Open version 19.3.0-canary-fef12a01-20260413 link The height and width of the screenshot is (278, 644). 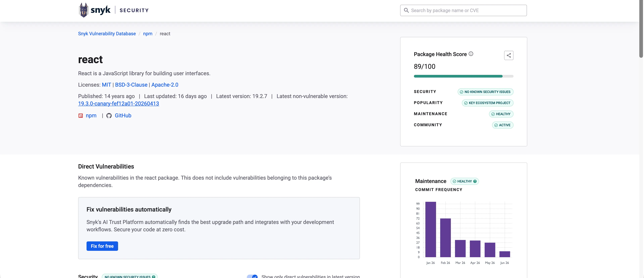(x=119, y=104)
